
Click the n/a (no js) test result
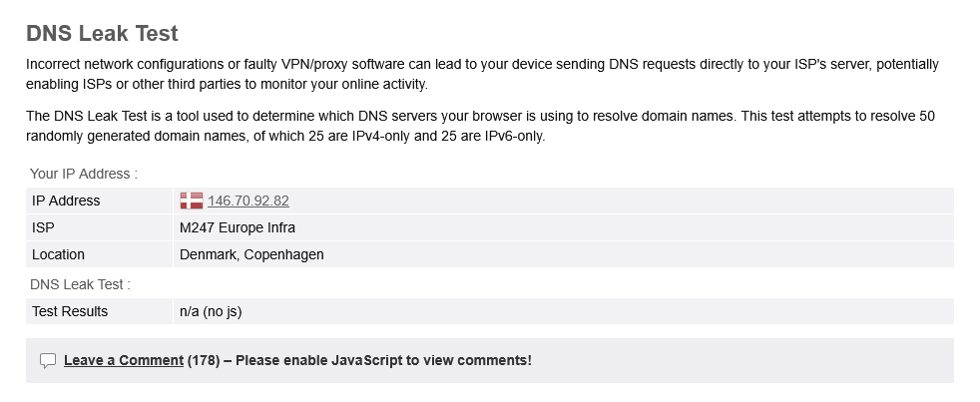point(210,311)
